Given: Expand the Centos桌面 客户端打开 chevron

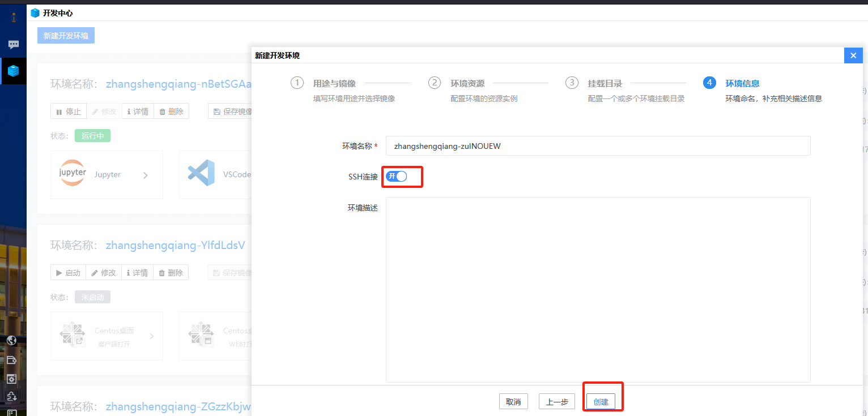Looking at the screenshot, I should coord(151,336).
